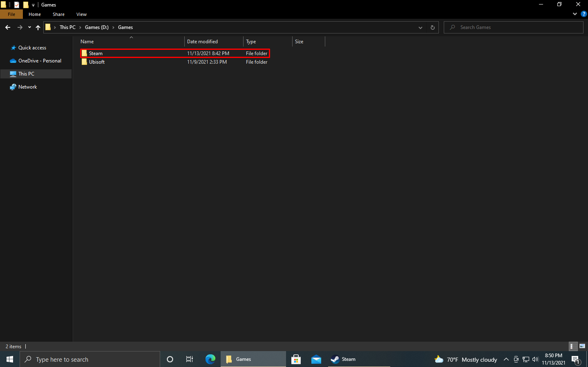Open the volume control in tray
Viewport: 588px width, 367px height.
(535, 359)
